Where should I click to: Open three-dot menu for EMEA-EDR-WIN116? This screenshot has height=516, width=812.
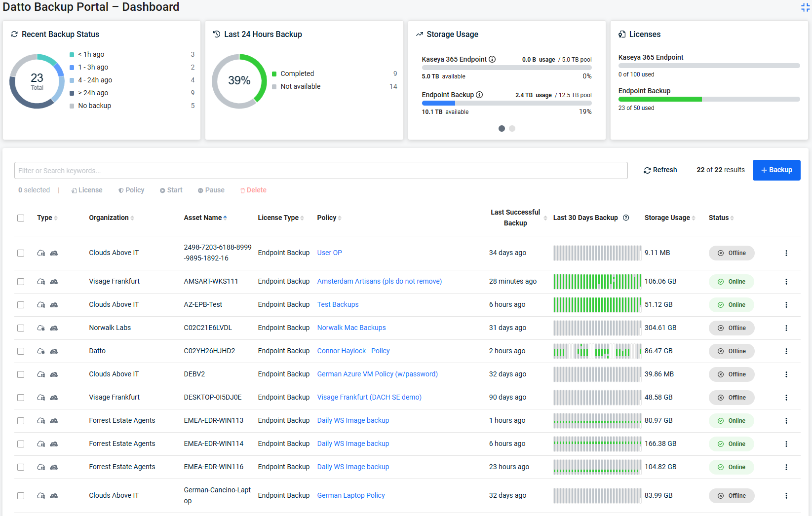(786, 467)
